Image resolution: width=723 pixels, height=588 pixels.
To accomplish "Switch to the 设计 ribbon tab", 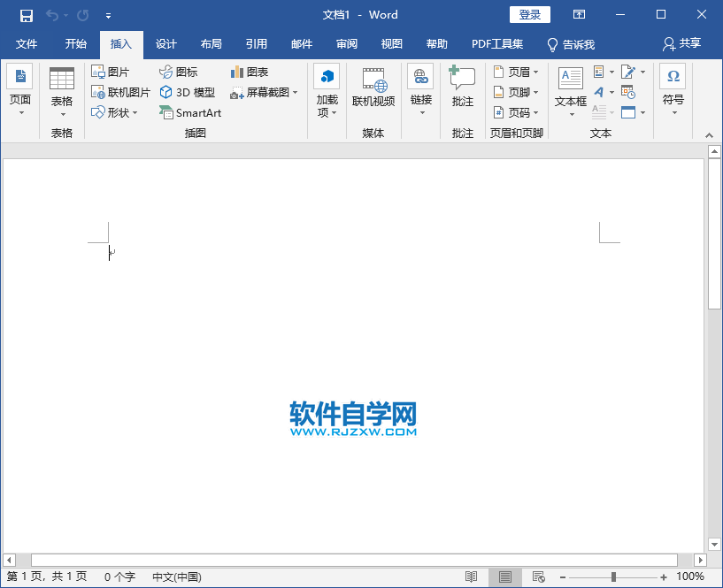I will tap(166, 44).
